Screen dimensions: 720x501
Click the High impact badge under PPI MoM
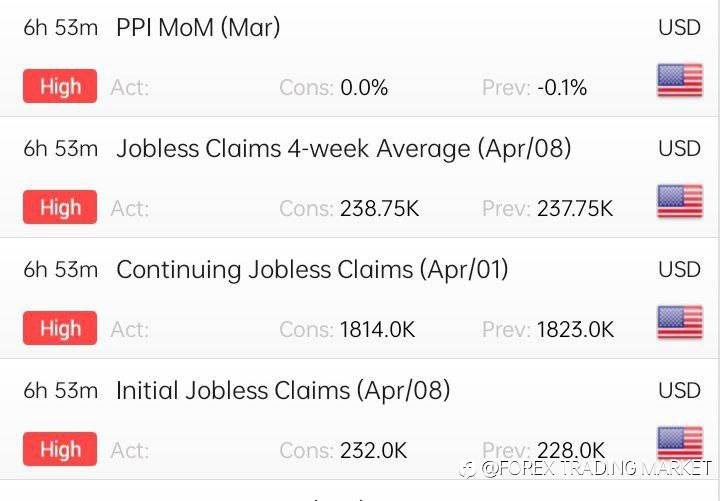(x=60, y=87)
